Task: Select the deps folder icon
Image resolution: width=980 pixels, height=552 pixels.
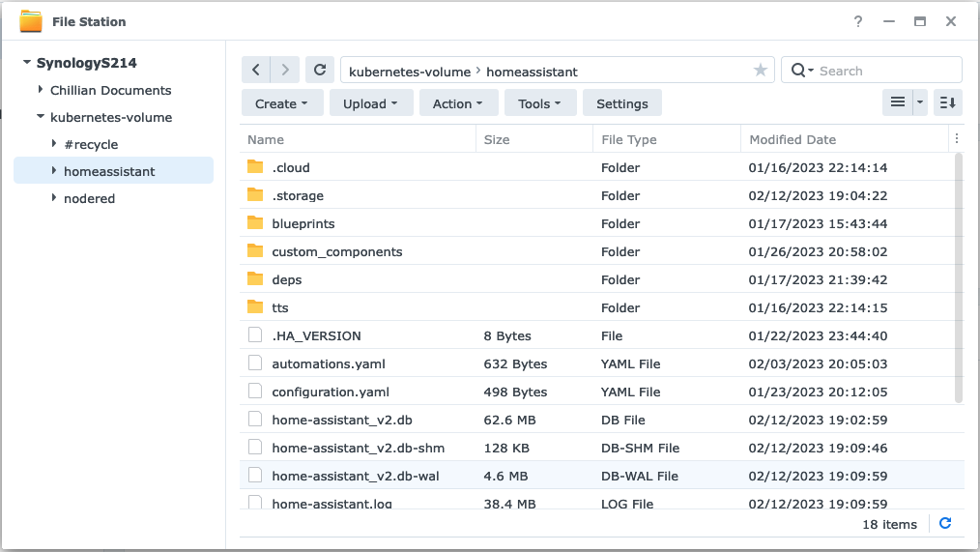Action: click(x=255, y=278)
